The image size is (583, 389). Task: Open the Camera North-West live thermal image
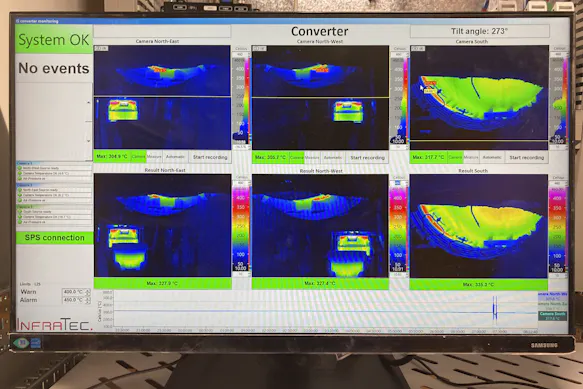click(320, 97)
